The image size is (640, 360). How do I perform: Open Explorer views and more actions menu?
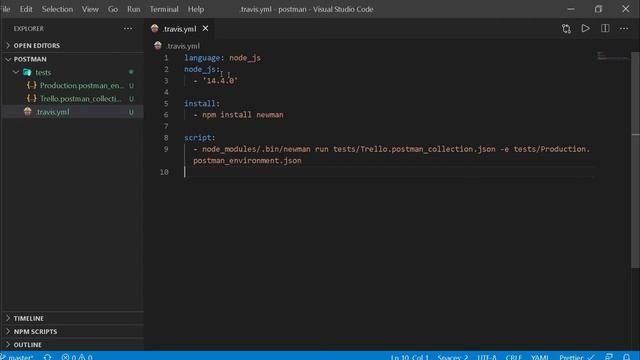[x=128, y=29]
